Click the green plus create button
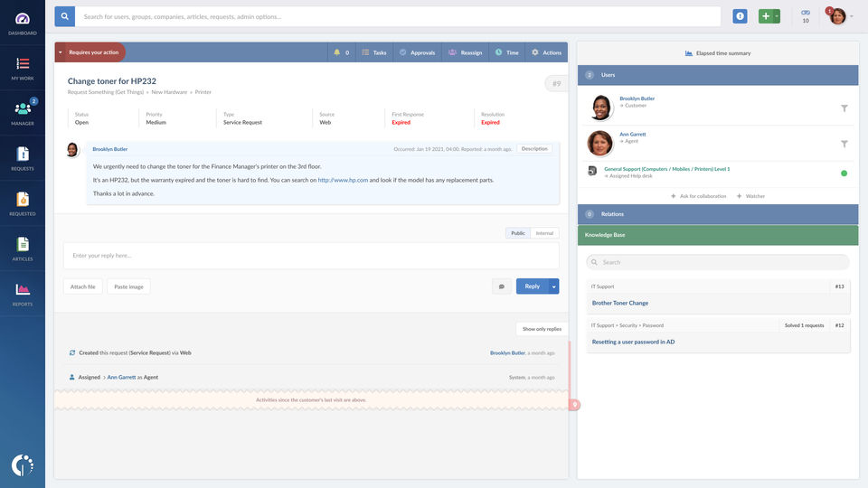The image size is (868, 488). click(766, 16)
